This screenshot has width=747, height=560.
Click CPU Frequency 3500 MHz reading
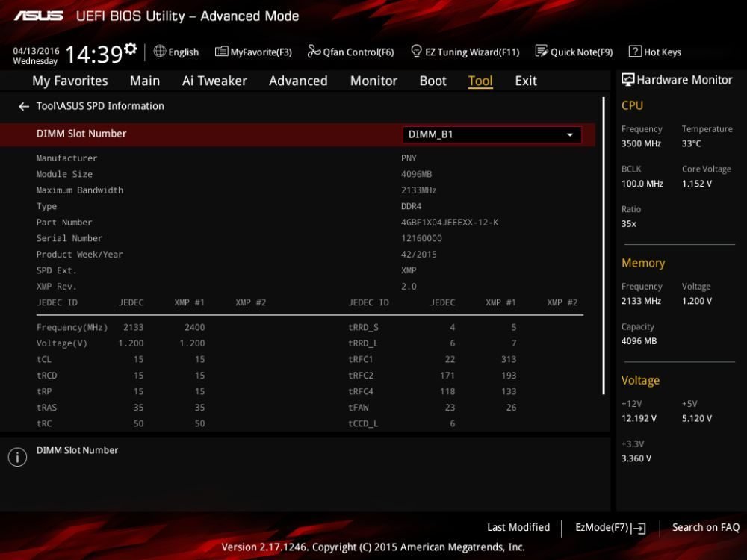pyautogui.click(x=641, y=144)
